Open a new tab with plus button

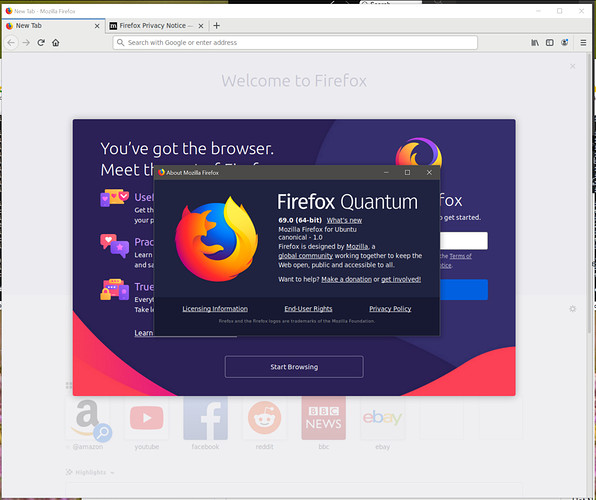217,25
